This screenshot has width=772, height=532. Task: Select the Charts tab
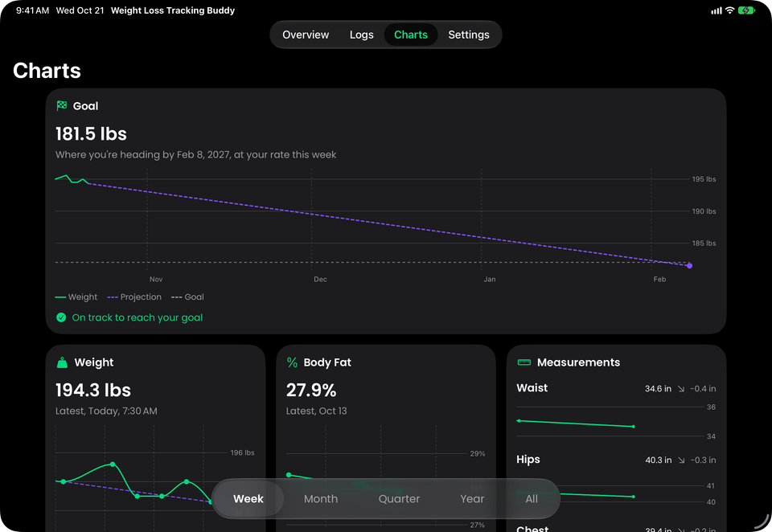(411, 35)
